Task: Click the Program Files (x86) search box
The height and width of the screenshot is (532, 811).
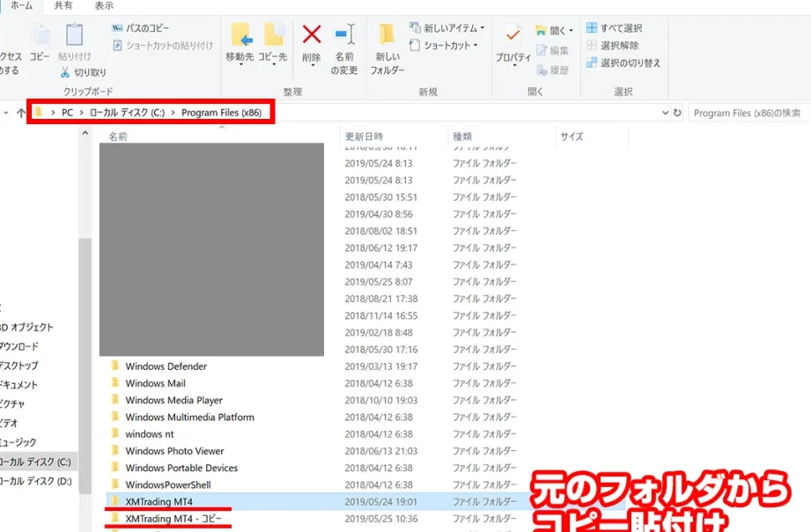Action: (748, 113)
